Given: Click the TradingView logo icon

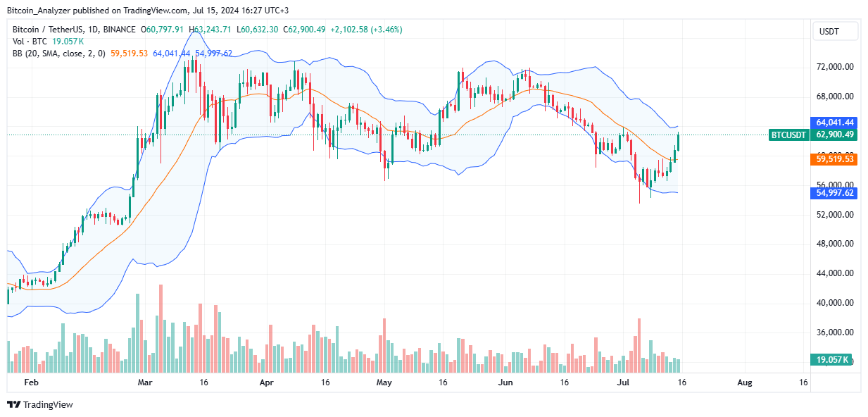Looking at the screenshot, I should (x=13, y=404).
